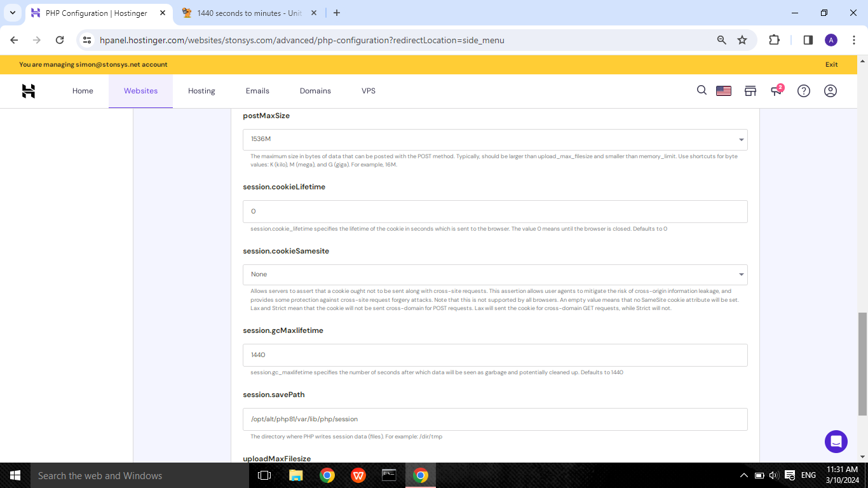Open the Emails navigation link

[257, 91]
